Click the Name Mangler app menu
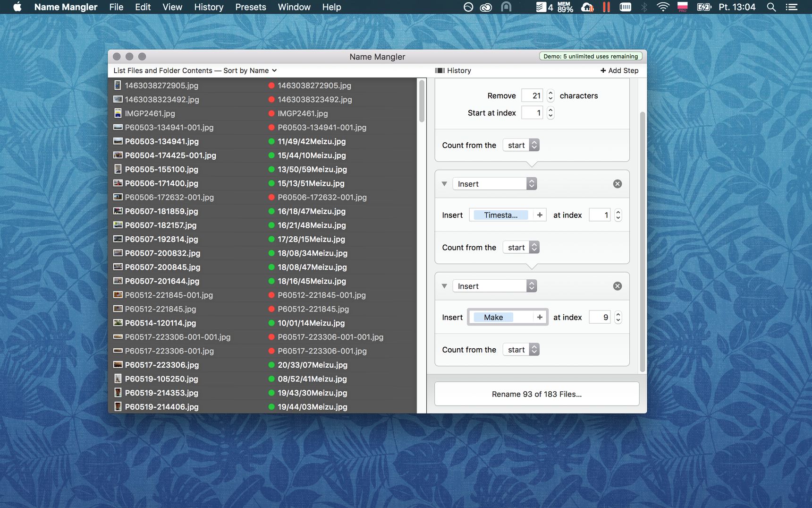 (x=66, y=7)
